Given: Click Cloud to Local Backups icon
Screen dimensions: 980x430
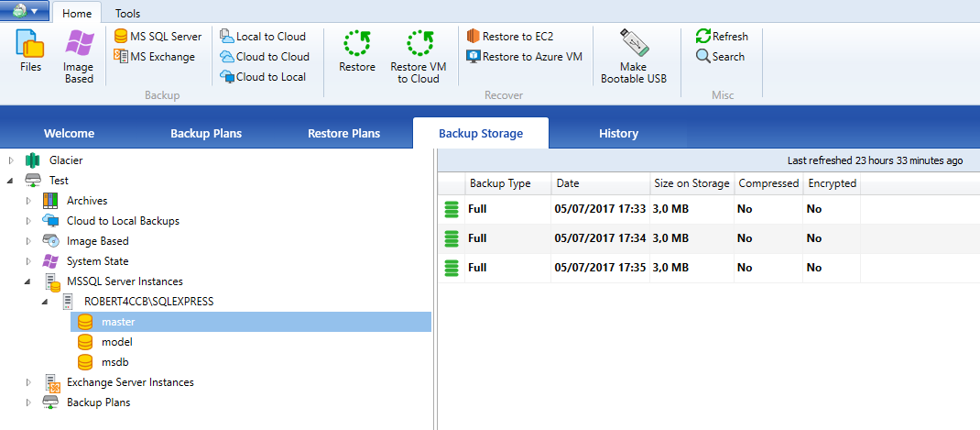Looking at the screenshot, I should (x=50, y=220).
